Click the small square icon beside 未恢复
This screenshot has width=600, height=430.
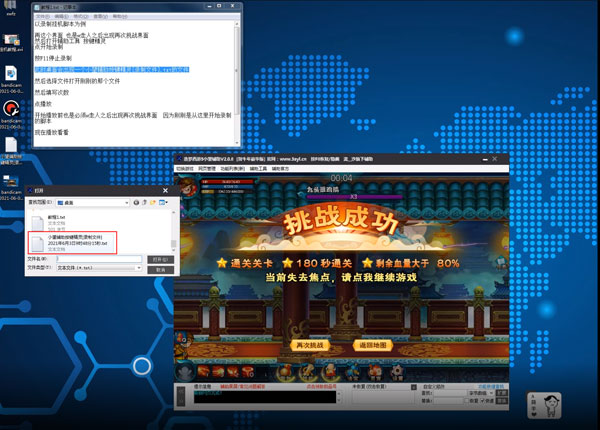(414, 387)
